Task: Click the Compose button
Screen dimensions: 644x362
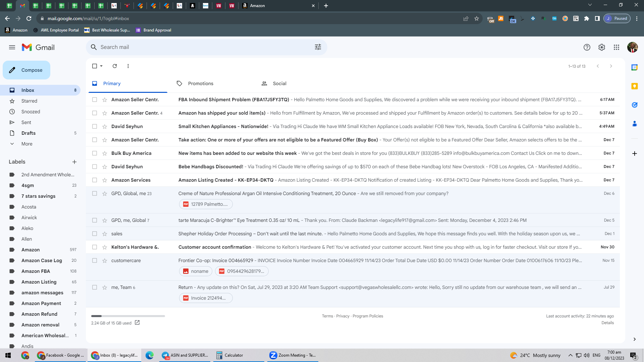Action: 26,70
